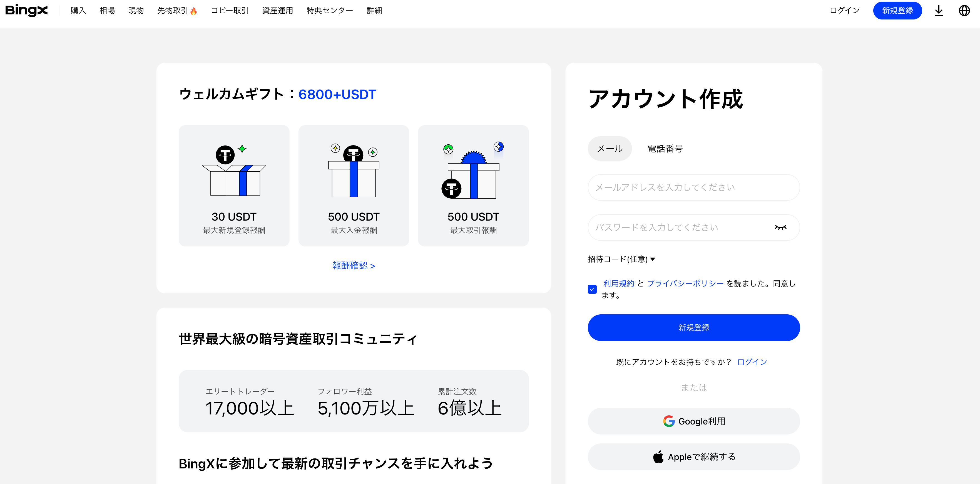Viewport: 980px width, 484px height.
Task: Click the BingX logo
Action: point(26,10)
